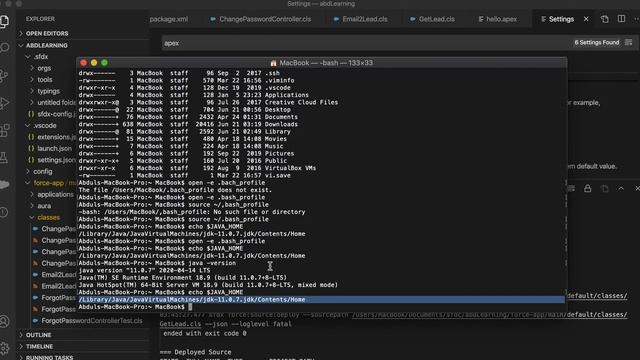Image resolution: width=640 pixels, height=360 pixels.
Task: Collapse the force-app folder
Action: pos(48,183)
